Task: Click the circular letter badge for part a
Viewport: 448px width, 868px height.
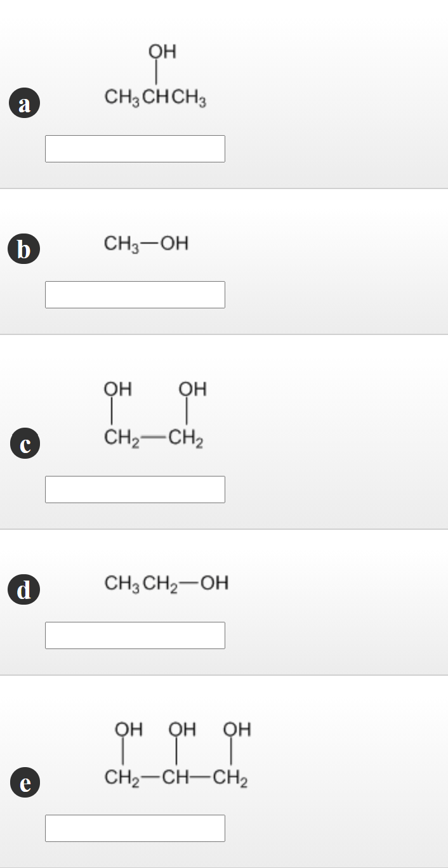Action: (24, 102)
